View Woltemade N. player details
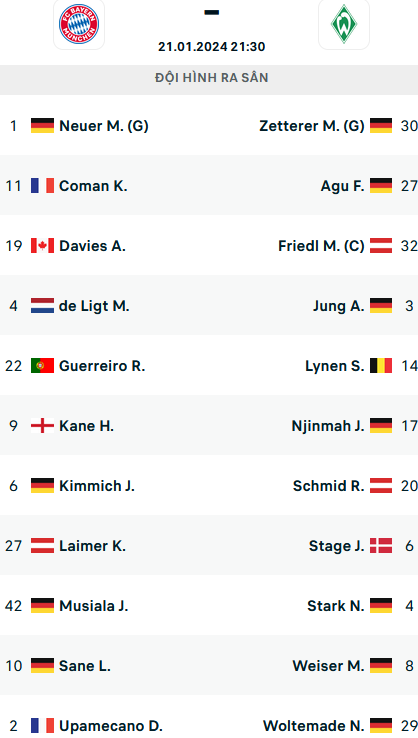Screen dimensions: 418x738 coord(314,726)
